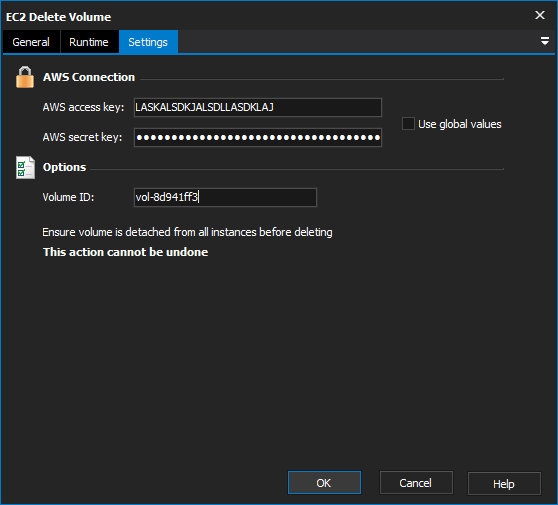Close the EC2 Delete Volume dialog
The width and height of the screenshot is (558, 505).
pos(540,15)
